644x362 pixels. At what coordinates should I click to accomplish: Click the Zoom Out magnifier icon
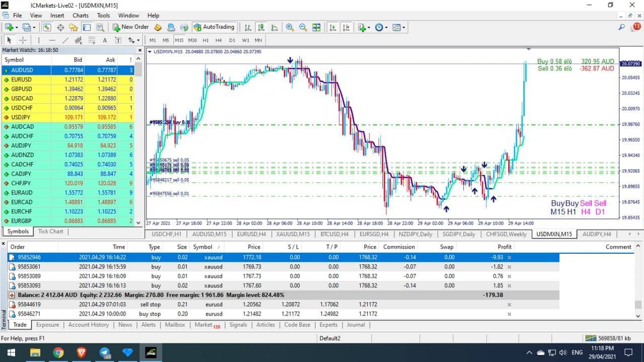pos(303,27)
